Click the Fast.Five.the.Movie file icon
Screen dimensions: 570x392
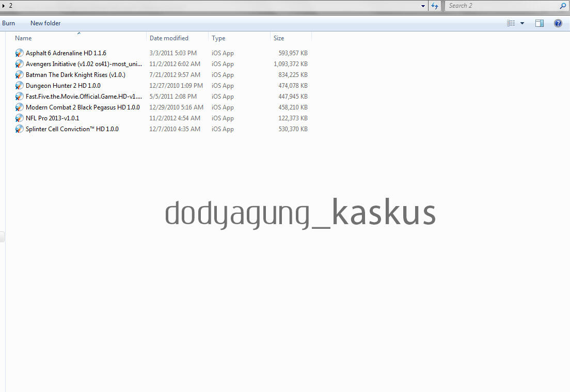pos(19,97)
